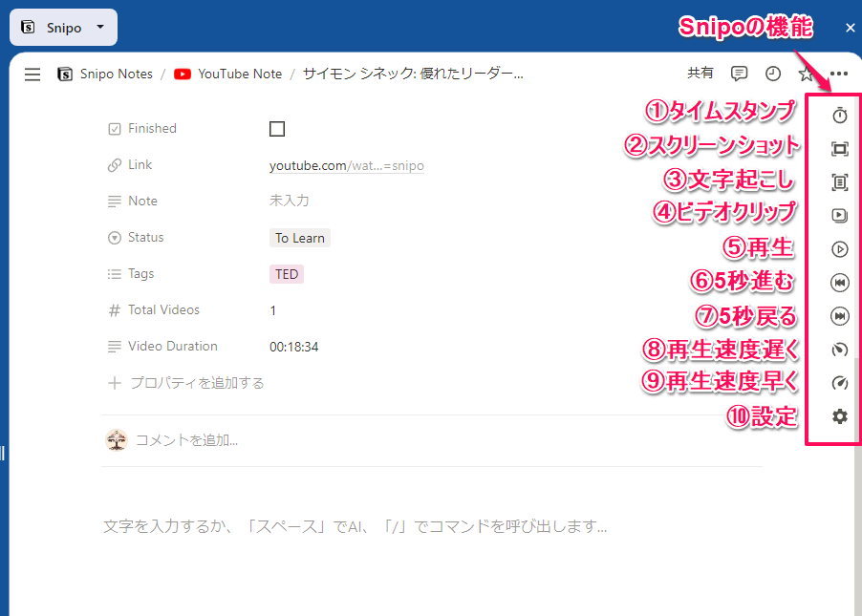
Task: Click the page vertical scrollbar
Action: click(x=857, y=401)
